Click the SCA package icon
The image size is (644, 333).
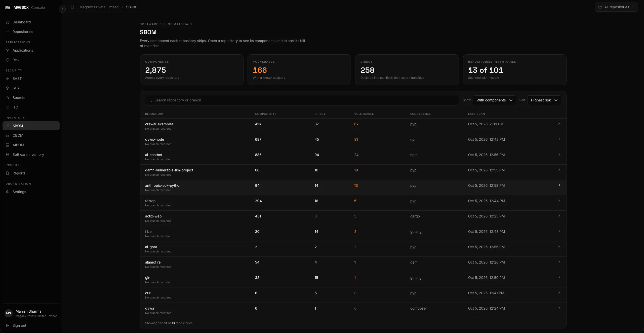pyautogui.click(x=8, y=88)
